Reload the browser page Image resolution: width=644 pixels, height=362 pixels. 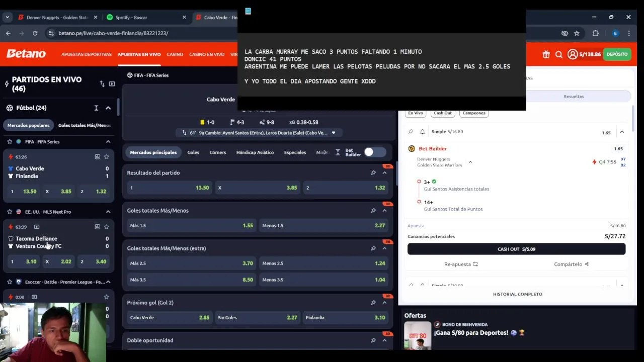(35, 33)
